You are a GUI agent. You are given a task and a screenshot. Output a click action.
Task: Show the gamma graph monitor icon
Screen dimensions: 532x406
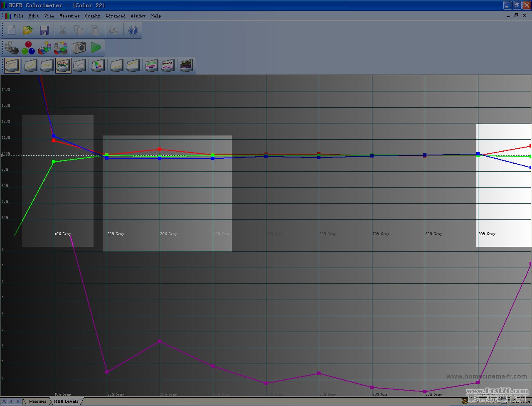pyautogui.click(x=47, y=66)
